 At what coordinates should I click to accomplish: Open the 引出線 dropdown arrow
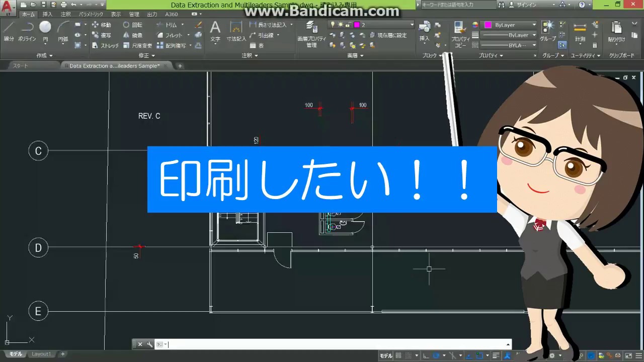278,35
